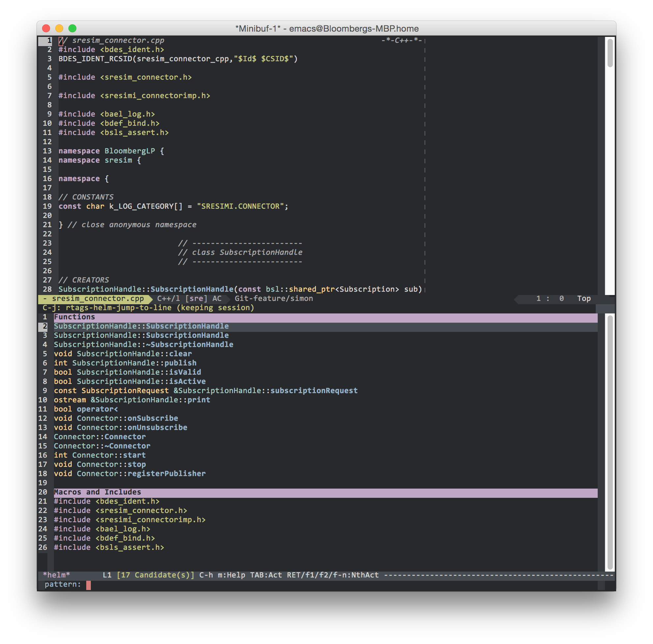653x644 pixels.
Task: Select the #include <sresim_connector.h> helm candidate
Action: tap(120, 510)
